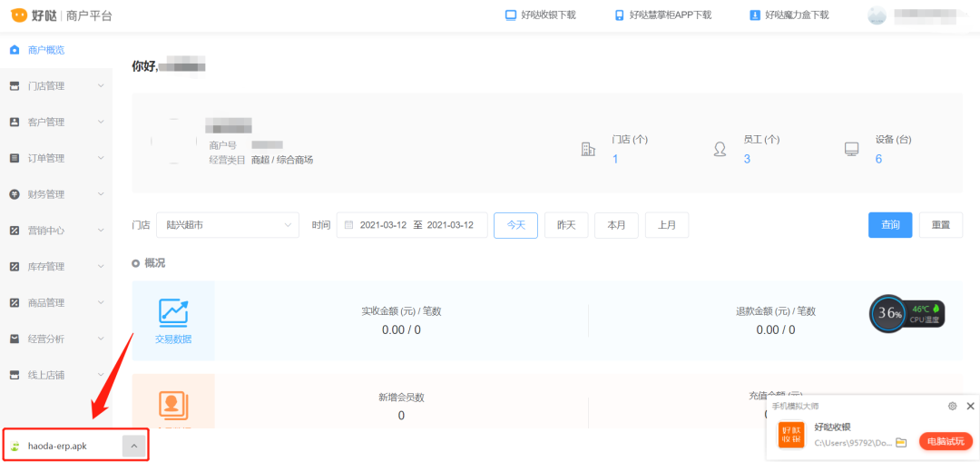Click the 设备 monitor icon
Screen dimensions: 980x462
tap(851, 149)
